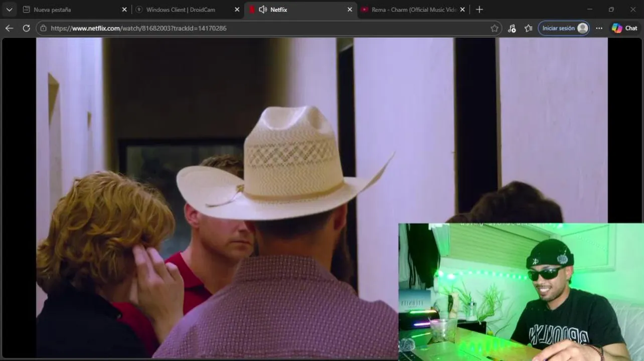
Task: Close the Nueva pestaña tab
Action: pyautogui.click(x=124, y=10)
